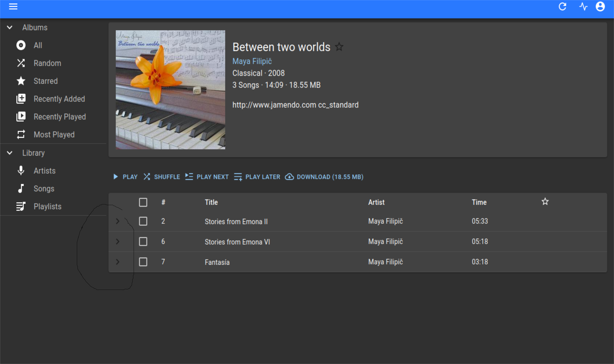This screenshot has height=364, width=614.
Task: Collapse the Albums section in the sidebar
Action: (x=10, y=27)
